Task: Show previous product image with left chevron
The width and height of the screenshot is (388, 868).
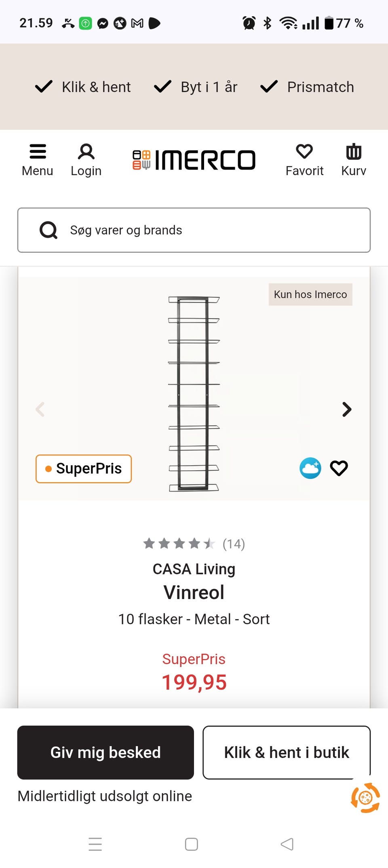Action: point(40,409)
